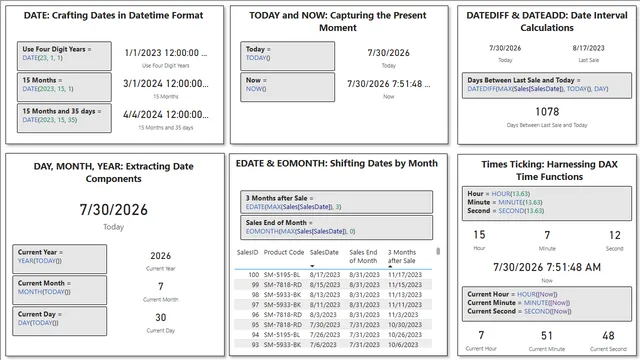Image resolution: width=640 pixels, height=360 pixels.
Task: Click the 10/6/2023 cell in the last row
Action: point(403,345)
